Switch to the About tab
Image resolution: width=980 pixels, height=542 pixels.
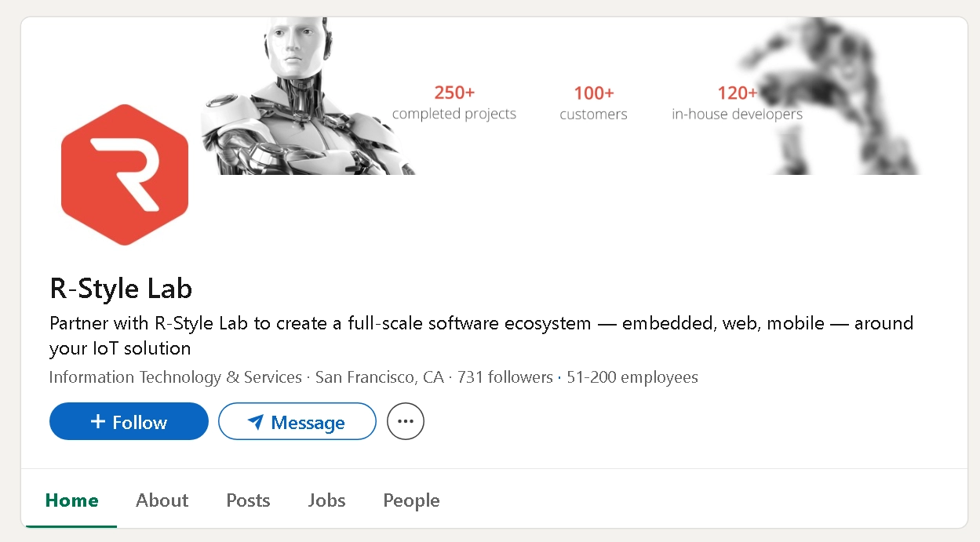click(x=162, y=500)
